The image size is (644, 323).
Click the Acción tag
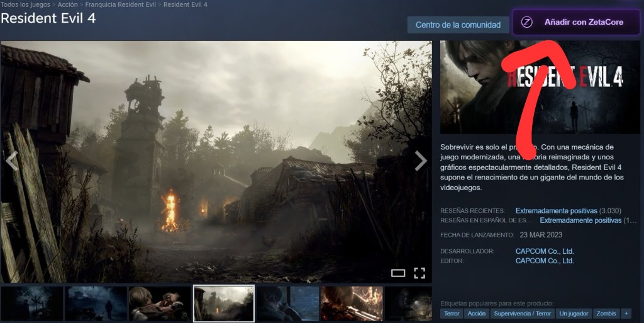coord(477,314)
